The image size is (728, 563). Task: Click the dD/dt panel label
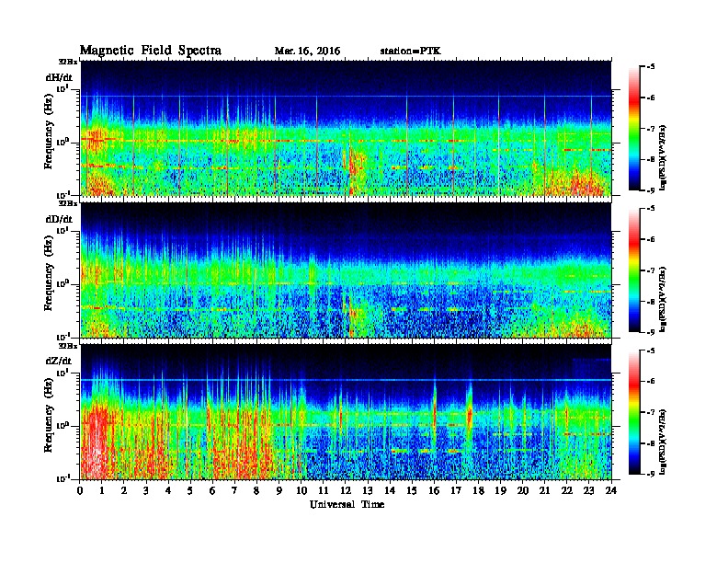coord(59,219)
